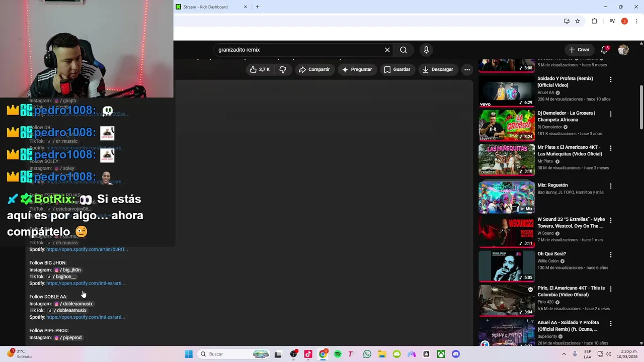The width and height of the screenshot is (644, 362).
Task: Click the Windows Start button
Action: click(189, 354)
